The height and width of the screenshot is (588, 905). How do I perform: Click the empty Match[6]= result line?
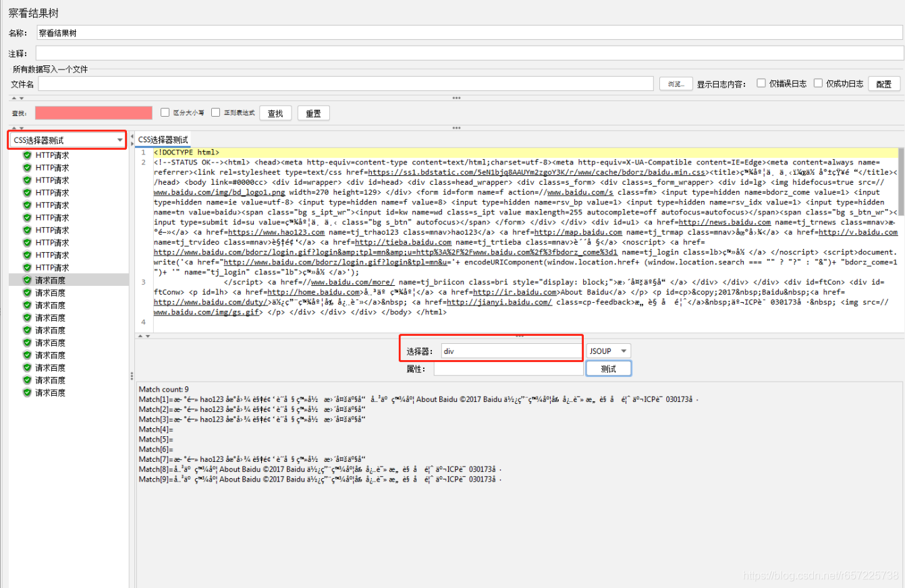[x=156, y=449]
